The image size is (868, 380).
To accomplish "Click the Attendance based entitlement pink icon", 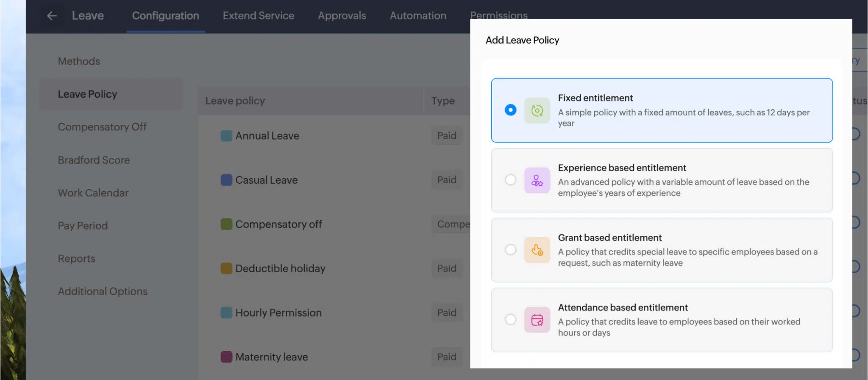I will (537, 320).
